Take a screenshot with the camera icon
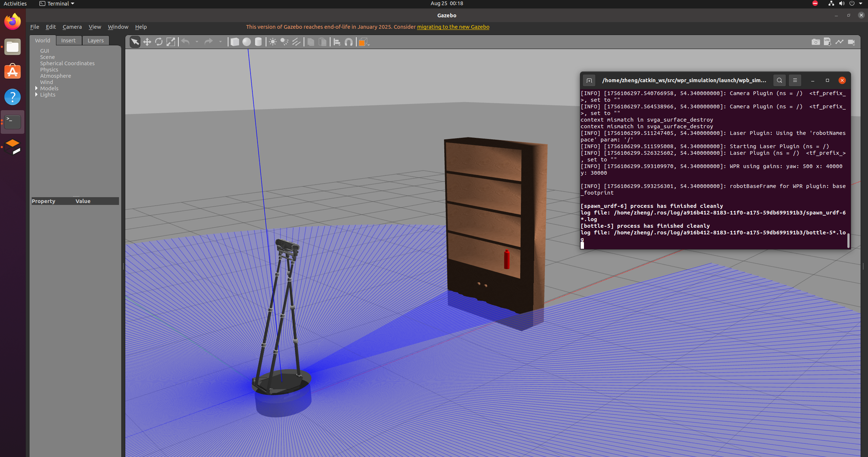Screen dimensions: 868x457 pyautogui.click(x=816, y=42)
